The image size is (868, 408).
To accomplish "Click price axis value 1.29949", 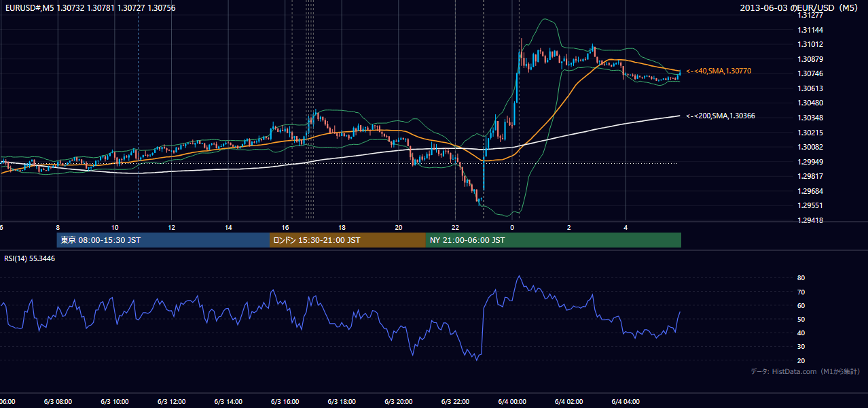I will [x=810, y=162].
